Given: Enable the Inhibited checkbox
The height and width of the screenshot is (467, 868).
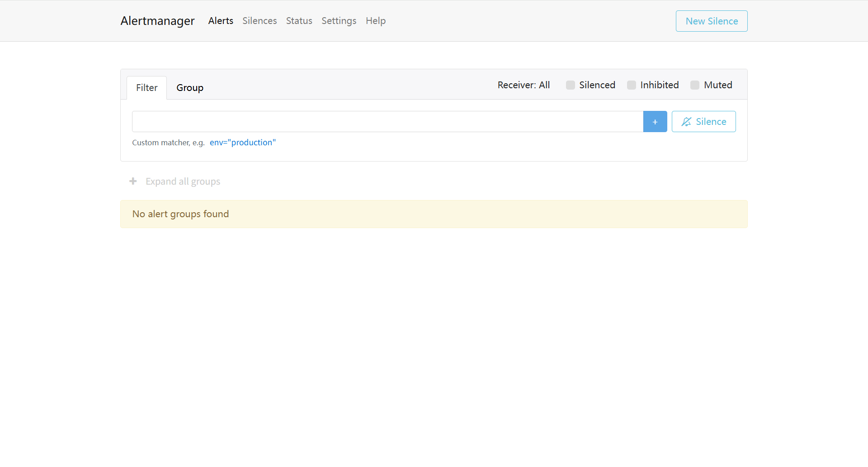Looking at the screenshot, I should (x=632, y=85).
